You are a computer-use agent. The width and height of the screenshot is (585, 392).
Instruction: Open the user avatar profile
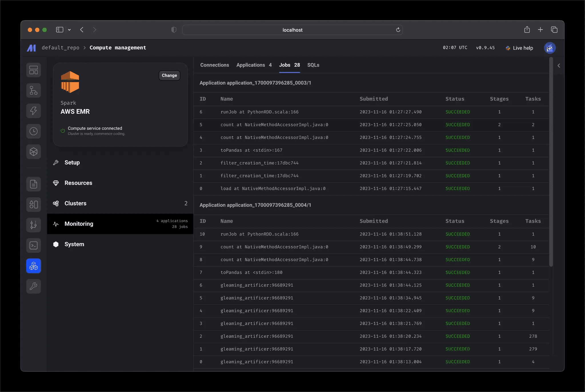click(x=550, y=48)
